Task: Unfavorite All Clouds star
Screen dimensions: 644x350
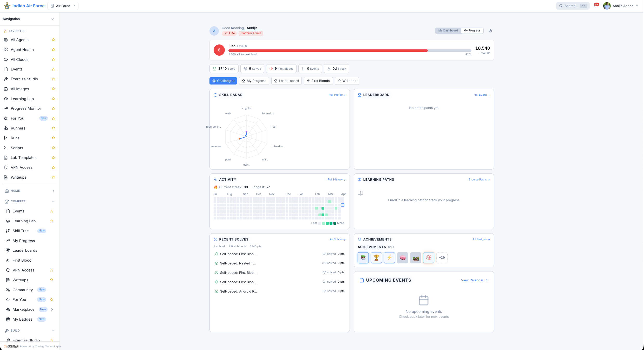Action: (x=53, y=60)
